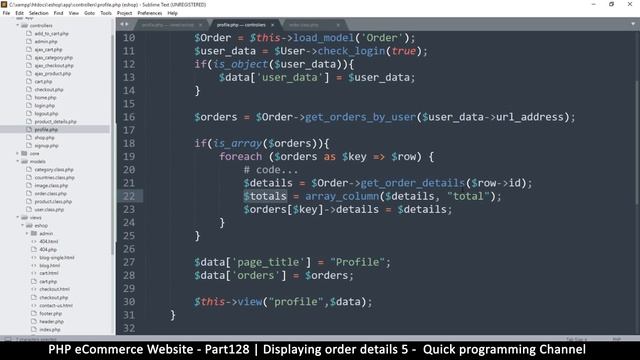Open ajax_checkout.php in sidebar
Image resolution: width=640 pixels, height=360 pixels.
point(54,65)
